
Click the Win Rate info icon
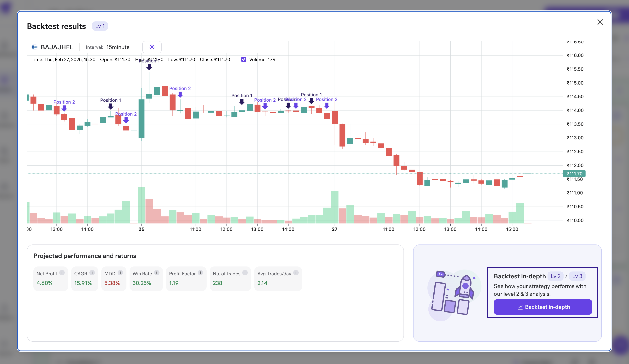(157, 272)
